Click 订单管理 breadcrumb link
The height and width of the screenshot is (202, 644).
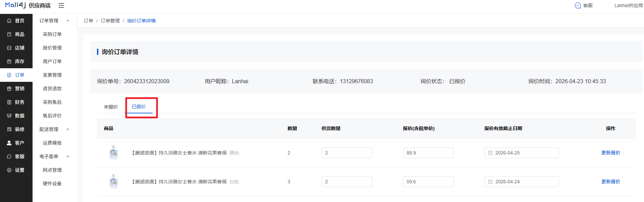(x=110, y=21)
